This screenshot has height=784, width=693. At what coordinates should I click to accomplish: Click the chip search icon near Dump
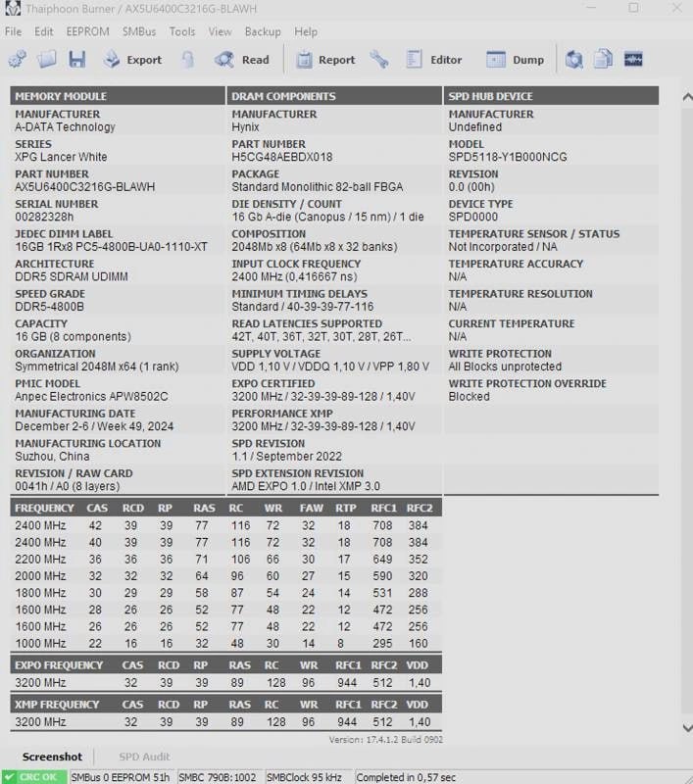pos(574,60)
